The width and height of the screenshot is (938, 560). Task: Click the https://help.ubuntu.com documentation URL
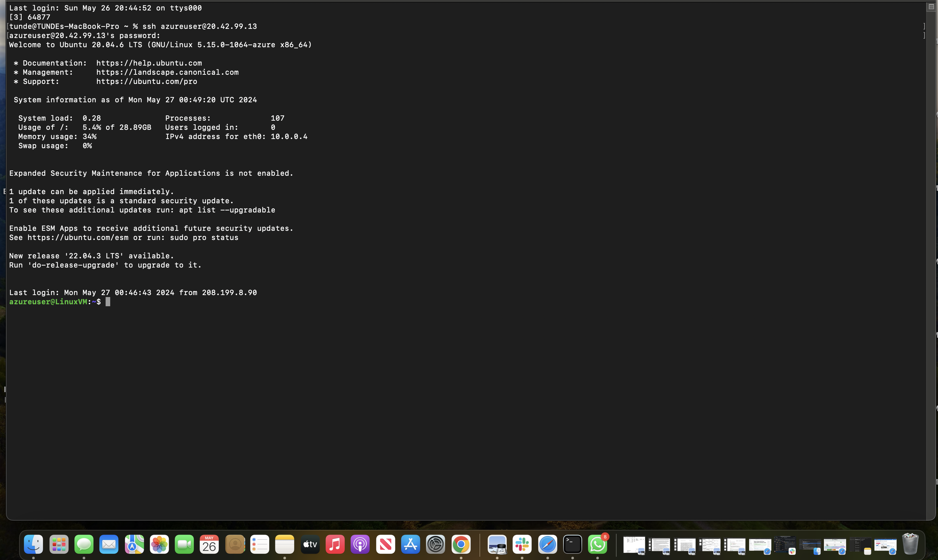[x=149, y=63]
